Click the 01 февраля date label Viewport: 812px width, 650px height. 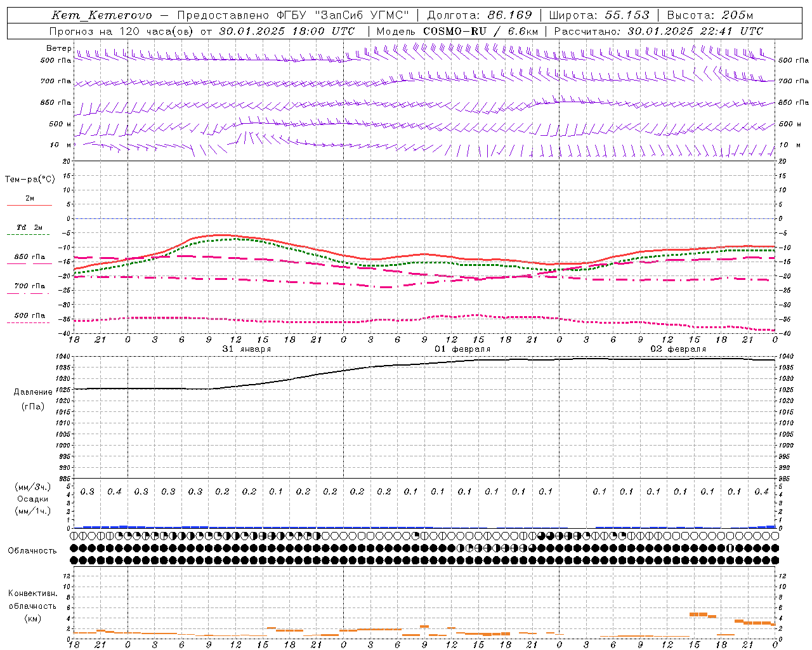[462, 349]
